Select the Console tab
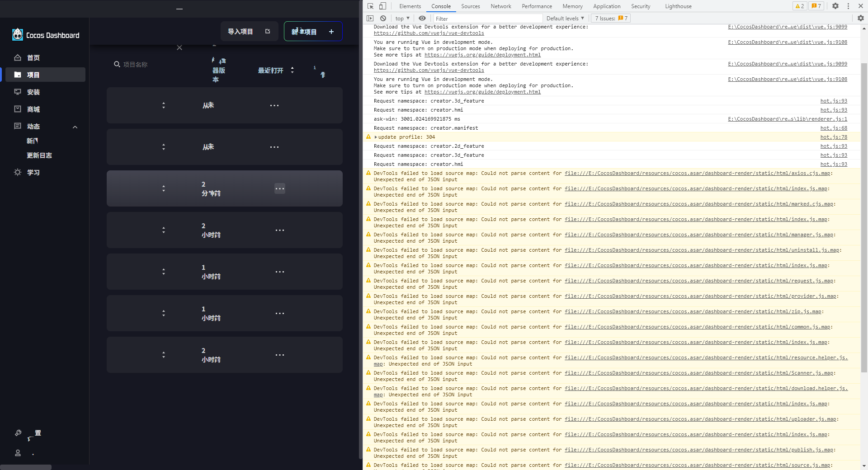This screenshot has width=868, height=470. [x=441, y=6]
